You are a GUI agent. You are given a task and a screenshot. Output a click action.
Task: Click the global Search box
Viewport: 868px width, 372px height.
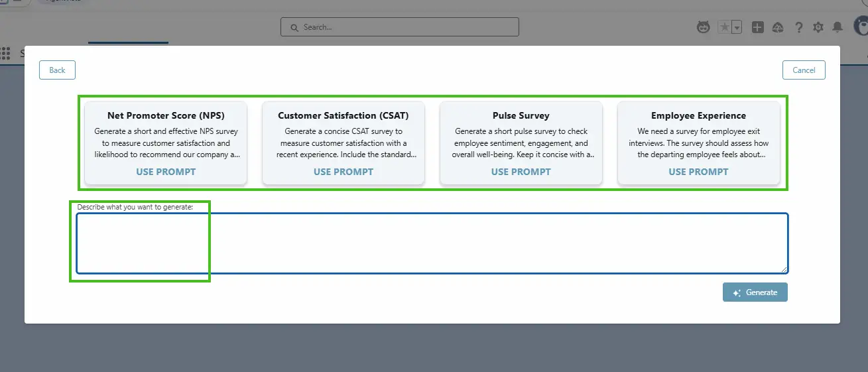click(x=399, y=27)
